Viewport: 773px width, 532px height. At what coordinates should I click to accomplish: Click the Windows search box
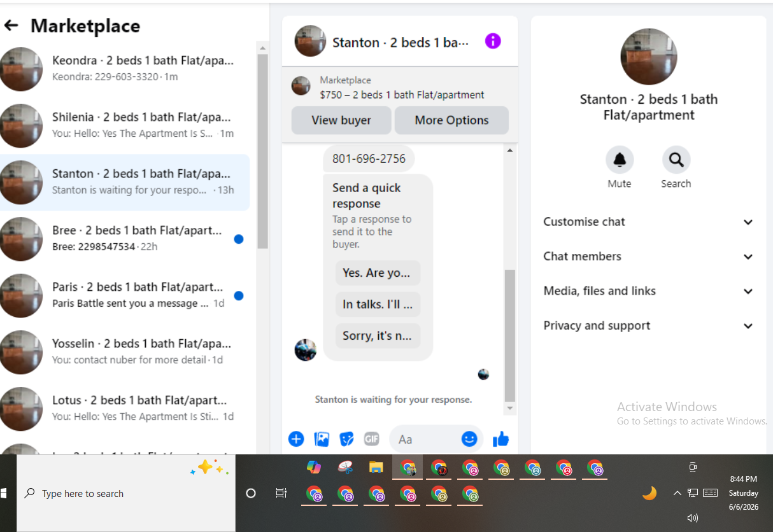125,493
